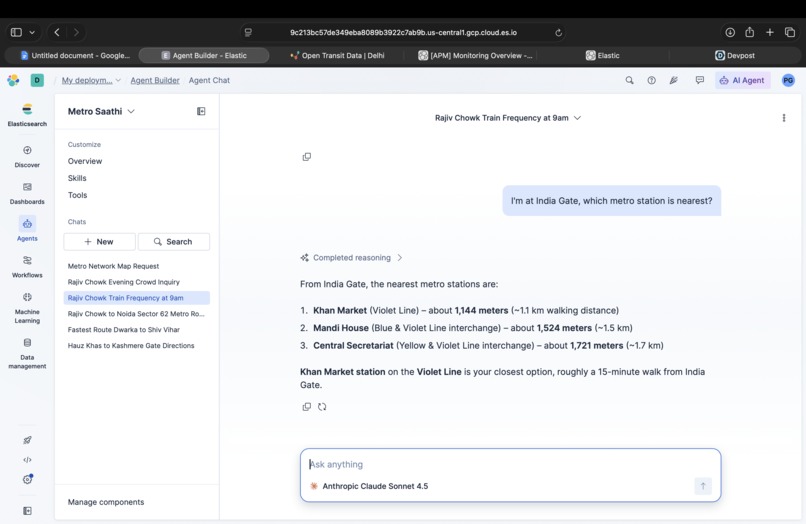Open settings gear in left rail
This screenshot has height=524, width=806.
(27, 479)
